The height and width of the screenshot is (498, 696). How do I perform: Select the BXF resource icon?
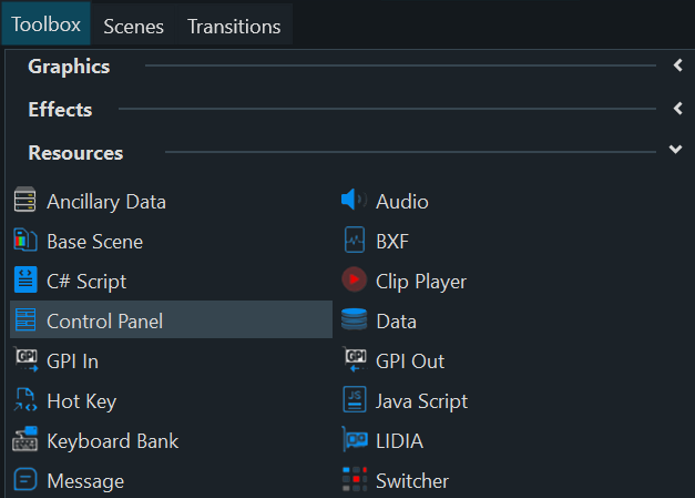tap(354, 241)
